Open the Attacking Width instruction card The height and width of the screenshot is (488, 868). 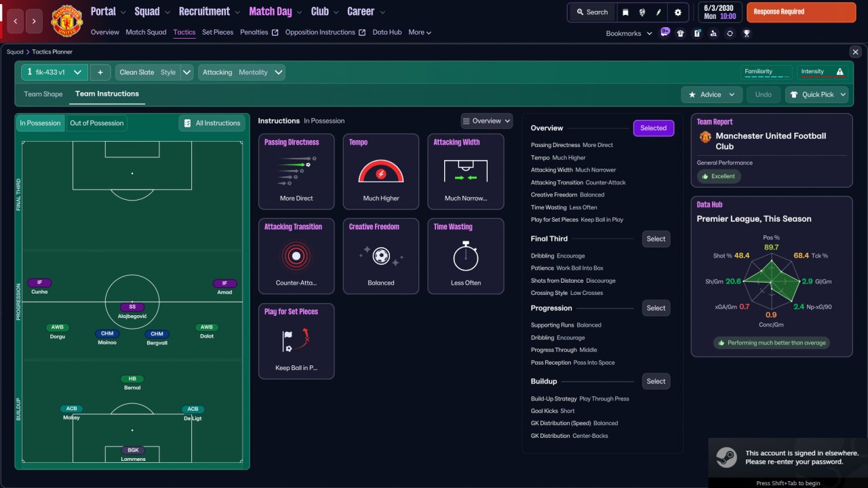click(x=466, y=171)
